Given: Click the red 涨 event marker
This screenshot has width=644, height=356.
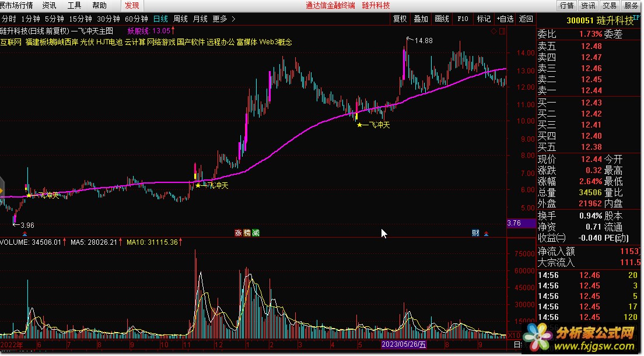Looking at the screenshot, I should (x=238, y=233).
